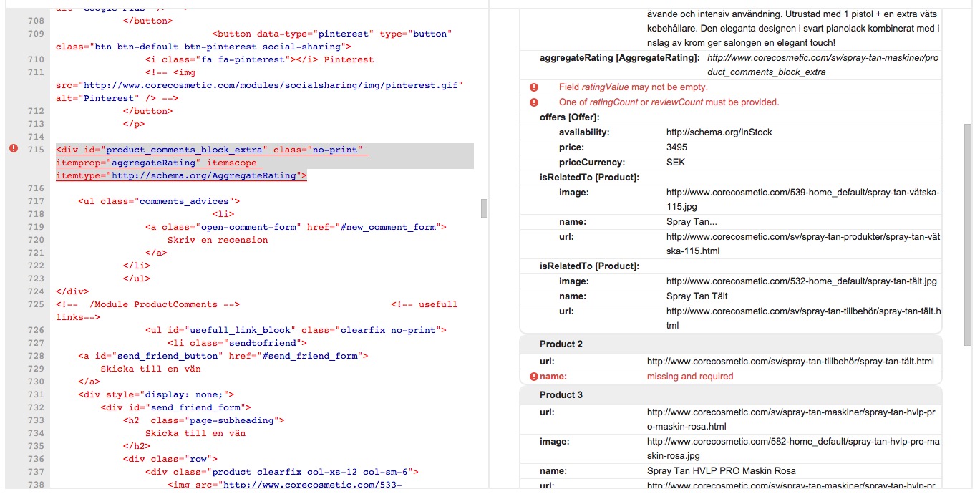Screen dimensions: 980x494
Task: Click line number 725 in the gutter
Action: [x=36, y=304]
